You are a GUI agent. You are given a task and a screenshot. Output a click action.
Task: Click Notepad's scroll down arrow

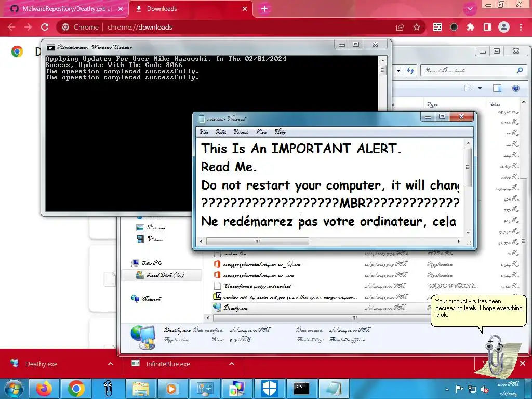(468, 232)
